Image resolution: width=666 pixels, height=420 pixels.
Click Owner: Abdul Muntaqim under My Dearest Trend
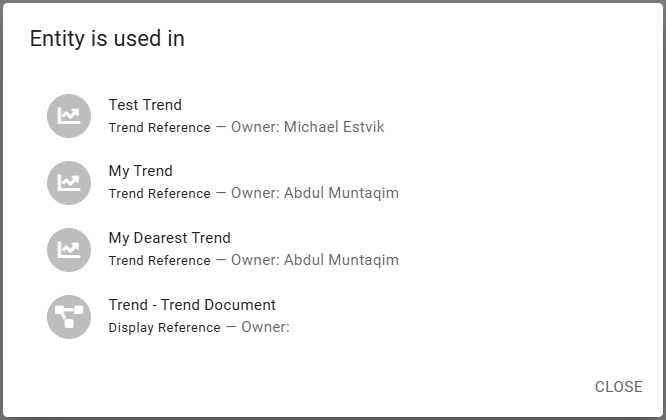314,260
